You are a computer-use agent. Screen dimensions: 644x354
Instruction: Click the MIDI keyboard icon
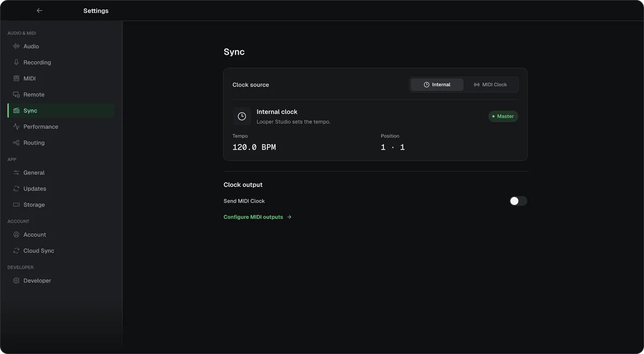[16, 79]
